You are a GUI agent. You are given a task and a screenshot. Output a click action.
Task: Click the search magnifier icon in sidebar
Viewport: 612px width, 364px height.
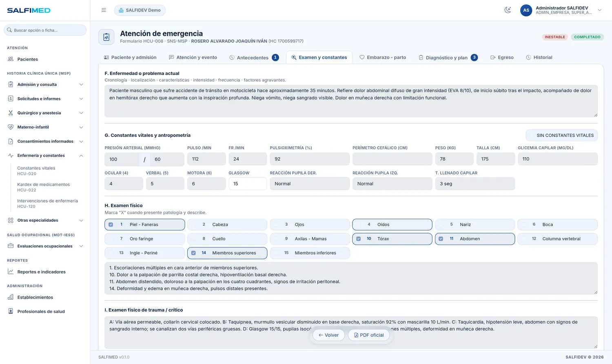coord(9,30)
